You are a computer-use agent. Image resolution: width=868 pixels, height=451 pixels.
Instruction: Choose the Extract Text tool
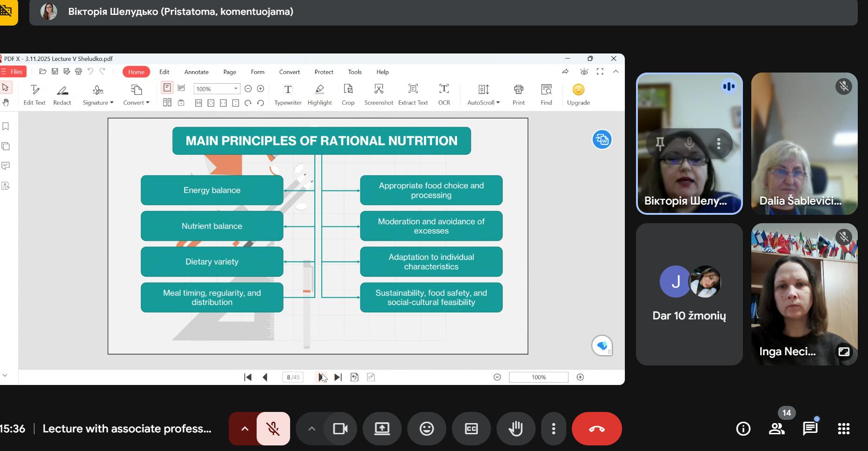pos(413,94)
